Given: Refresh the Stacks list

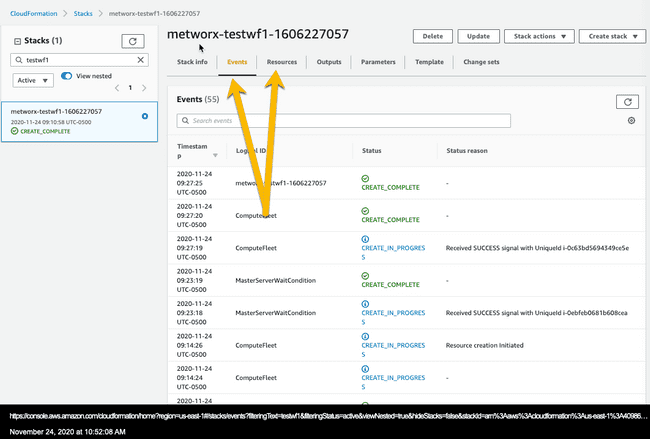Looking at the screenshot, I should click(133, 41).
